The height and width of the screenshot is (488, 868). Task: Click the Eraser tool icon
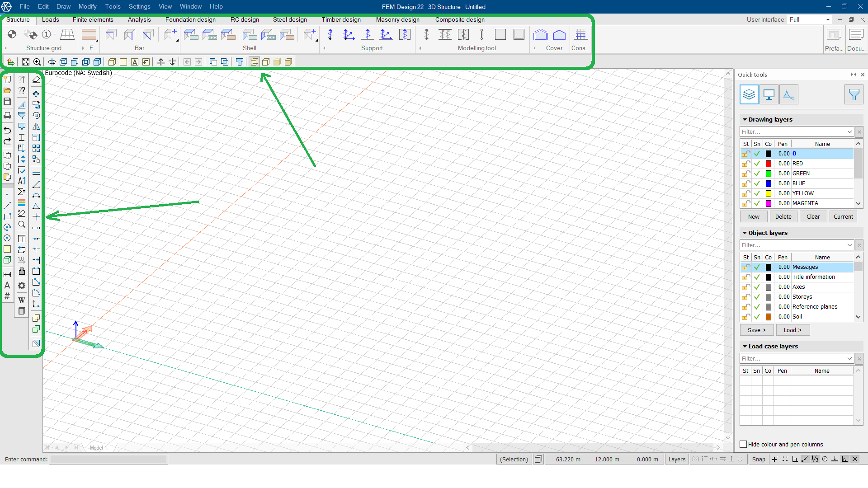(x=36, y=80)
